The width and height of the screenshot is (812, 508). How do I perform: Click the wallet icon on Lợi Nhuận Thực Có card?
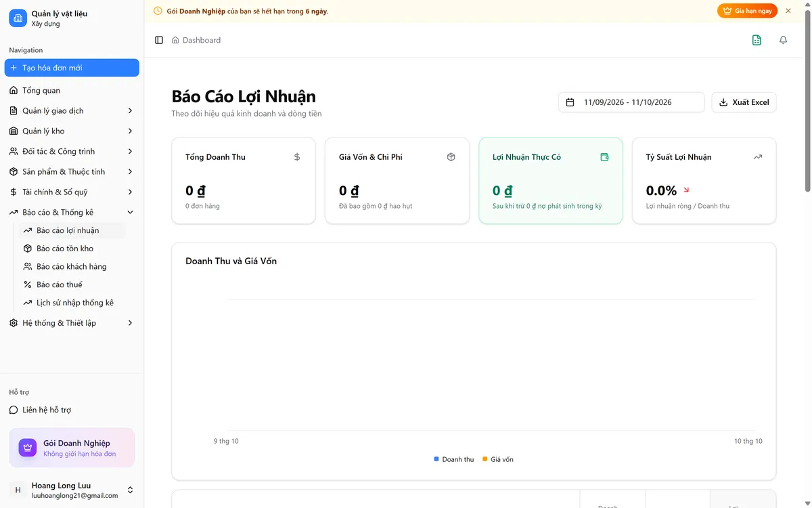604,157
